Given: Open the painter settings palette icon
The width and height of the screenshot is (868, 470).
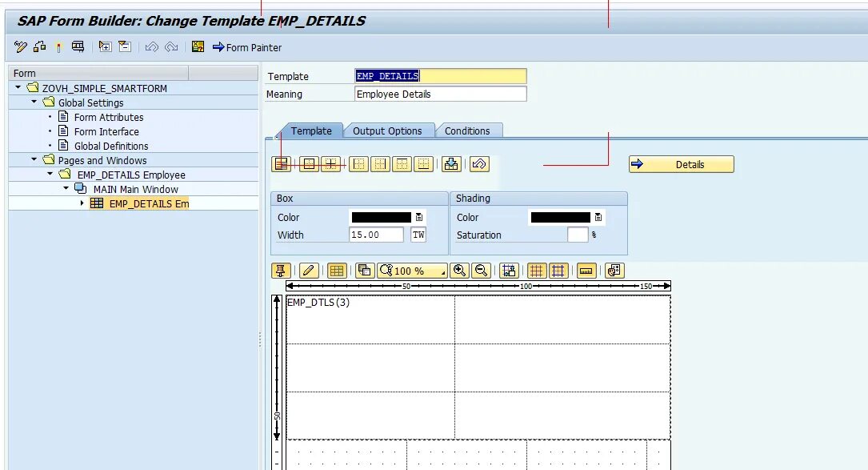Looking at the screenshot, I should (614, 271).
